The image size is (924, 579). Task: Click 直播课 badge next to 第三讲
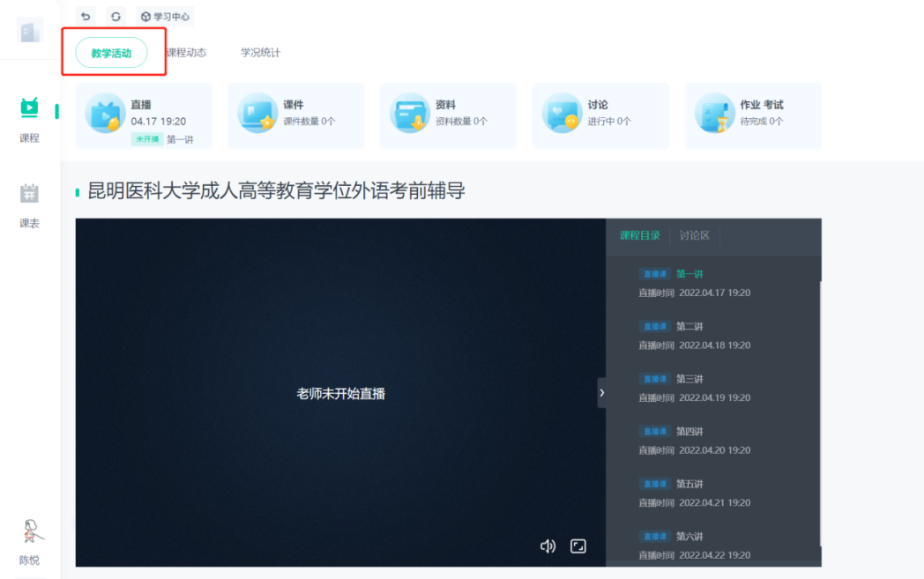655,379
